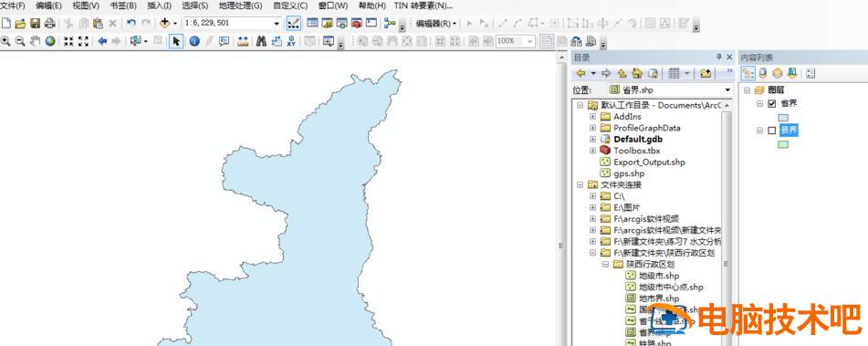Image resolution: width=868 pixels, height=346 pixels.
Task: Select the Identify tool icon
Action: click(194, 41)
